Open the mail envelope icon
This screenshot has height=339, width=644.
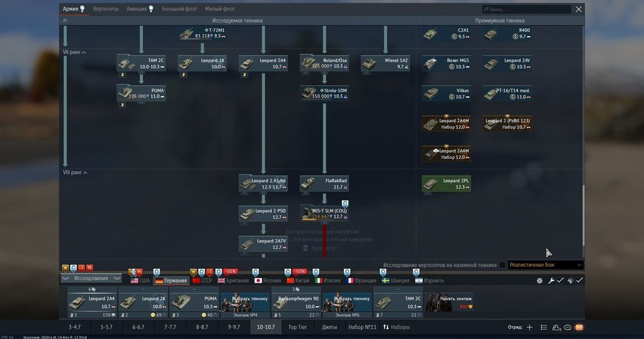click(579, 327)
